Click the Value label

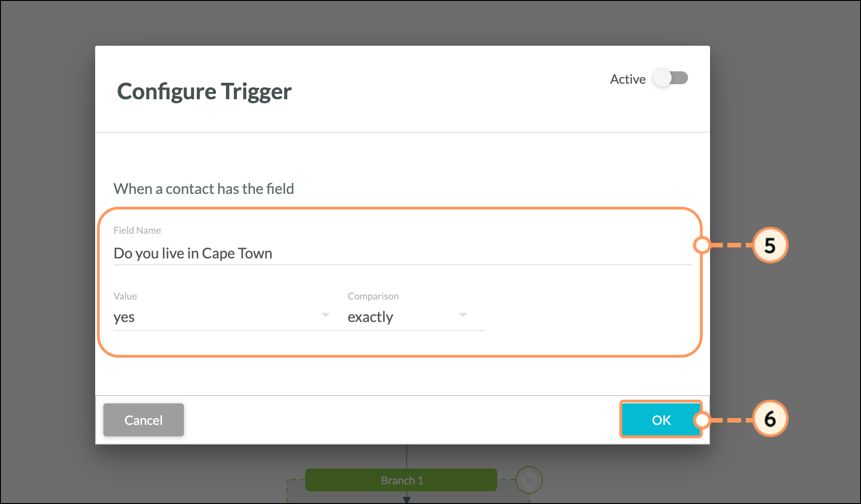pyautogui.click(x=125, y=296)
